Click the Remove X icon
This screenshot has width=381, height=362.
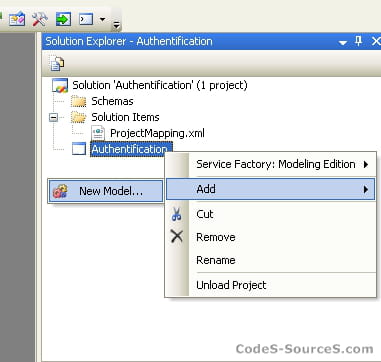click(177, 237)
